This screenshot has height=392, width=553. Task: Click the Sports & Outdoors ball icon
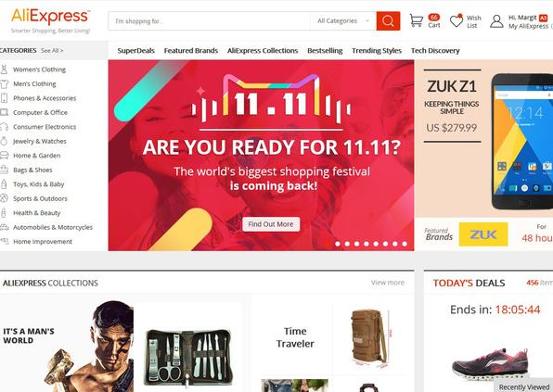(4, 198)
